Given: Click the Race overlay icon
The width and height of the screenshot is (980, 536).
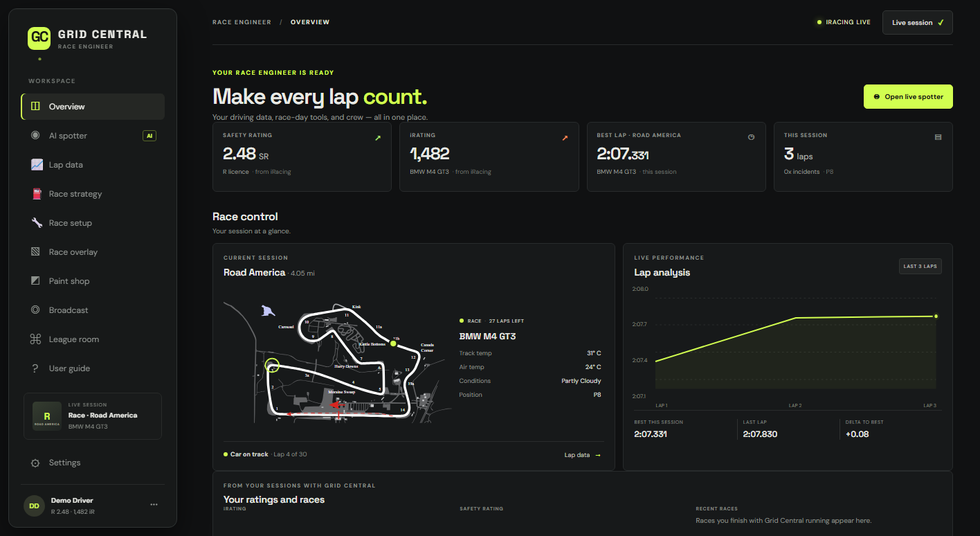Looking at the screenshot, I should coord(35,252).
